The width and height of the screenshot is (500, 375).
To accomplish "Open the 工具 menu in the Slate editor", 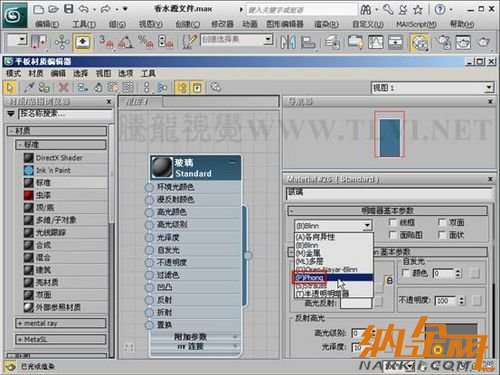I will tap(148, 73).
